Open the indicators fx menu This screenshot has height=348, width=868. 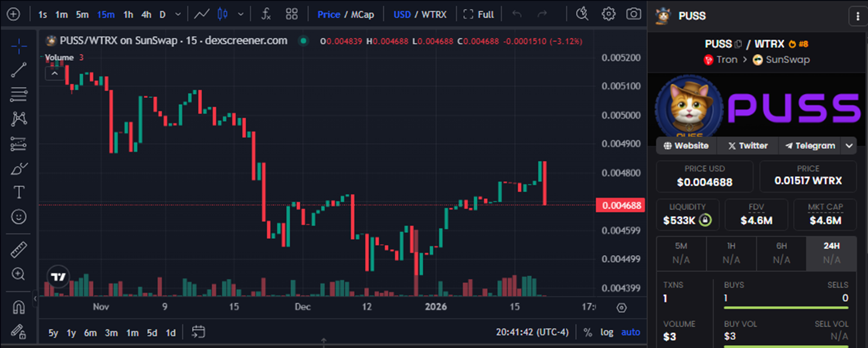(266, 14)
